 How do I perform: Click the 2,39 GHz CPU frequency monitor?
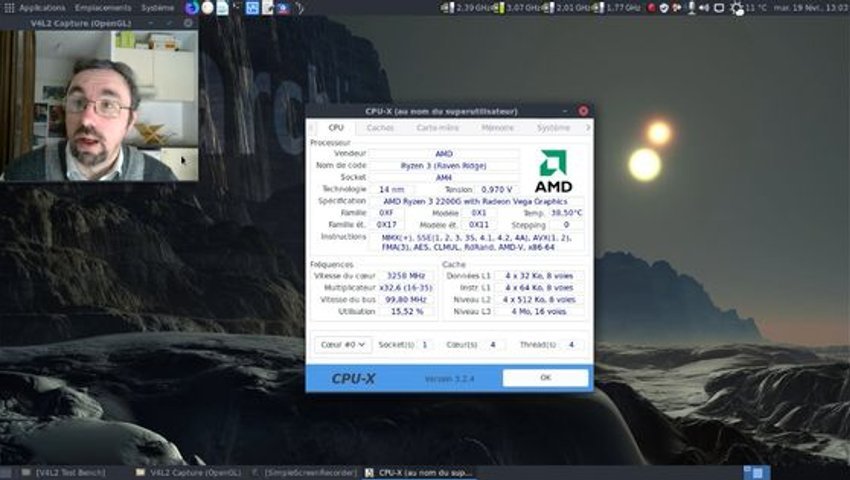467,8
